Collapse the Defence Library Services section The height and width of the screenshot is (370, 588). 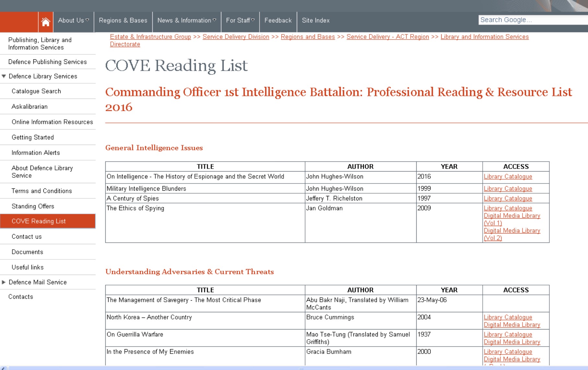[x=4, y=76]
